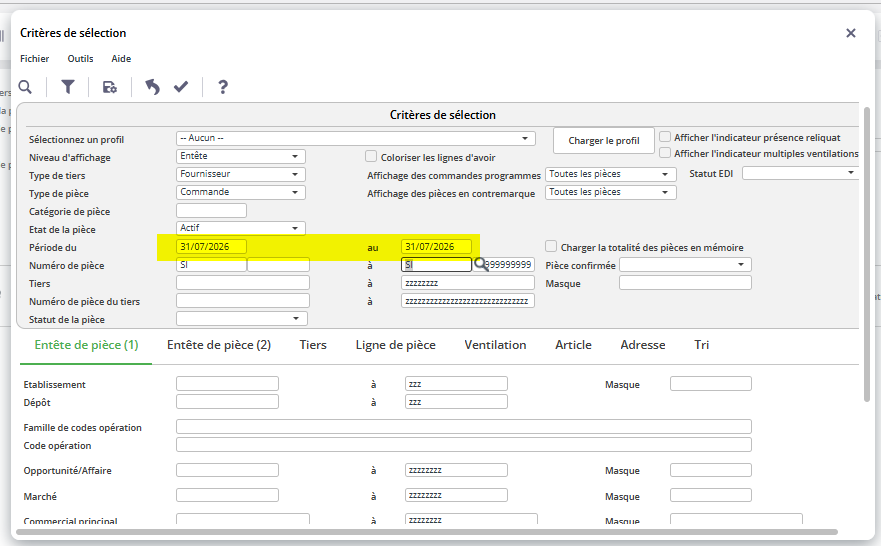Click the Masque field for Etablissement
Image resolution: width=881 pixels, height=546 pixels.
click(711, 384)
